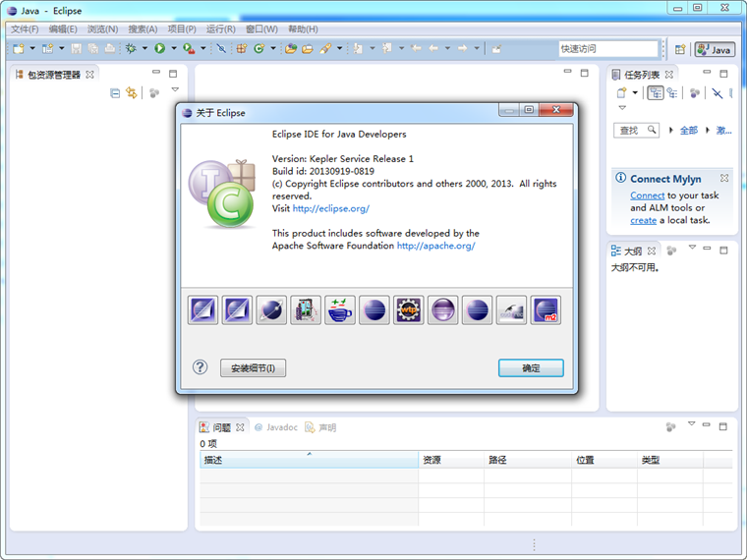The image size is (747, 560).
Task: Click the wtp feature icon in About dialog
Action: (408, 310)
